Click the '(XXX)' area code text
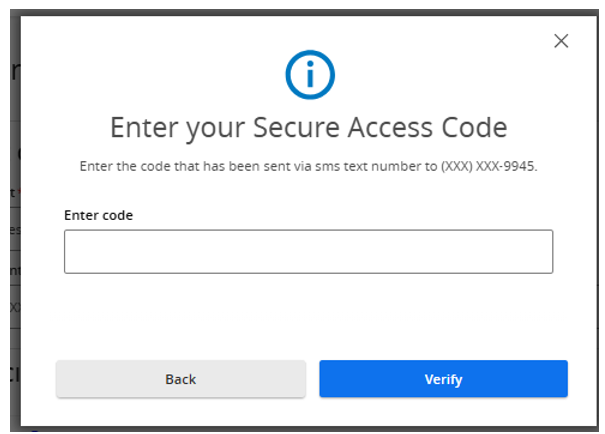 [457, 166]
